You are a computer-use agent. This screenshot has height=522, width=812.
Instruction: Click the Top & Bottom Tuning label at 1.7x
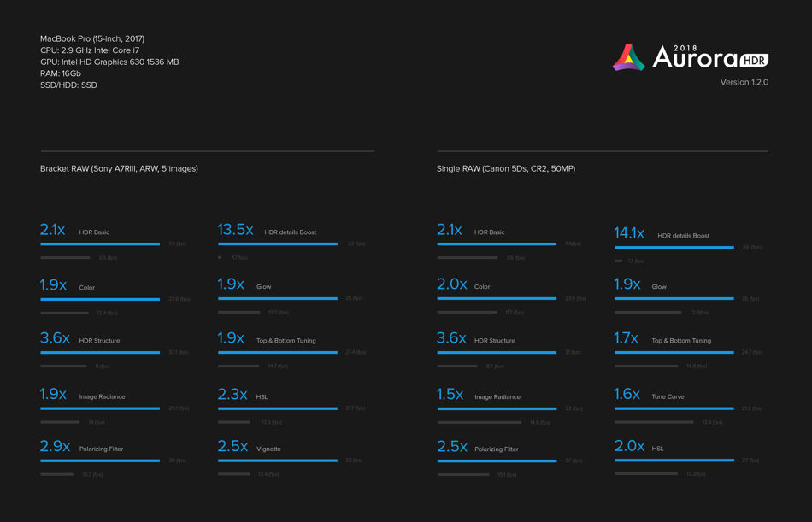click(x=681, y=341)
